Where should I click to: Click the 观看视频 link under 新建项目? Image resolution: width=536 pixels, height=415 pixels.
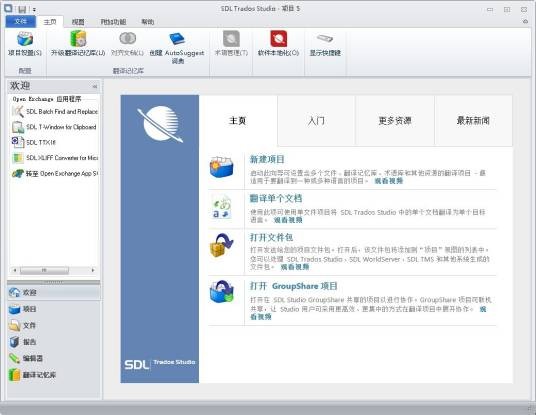pyautogui.click(x=389, y=181)
